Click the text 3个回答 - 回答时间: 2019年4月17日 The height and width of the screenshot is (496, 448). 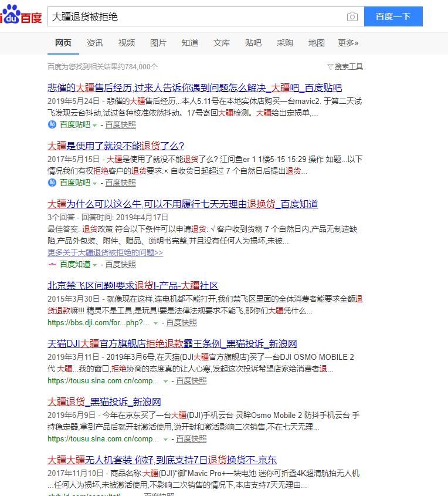[108, 217]
